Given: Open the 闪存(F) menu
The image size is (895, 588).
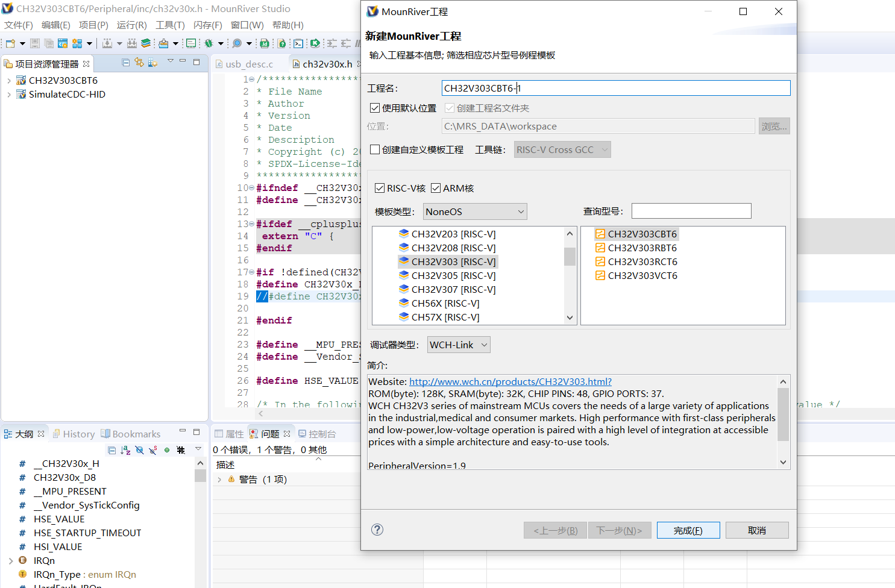Looking at the screenshot, I should coord(208,25).
